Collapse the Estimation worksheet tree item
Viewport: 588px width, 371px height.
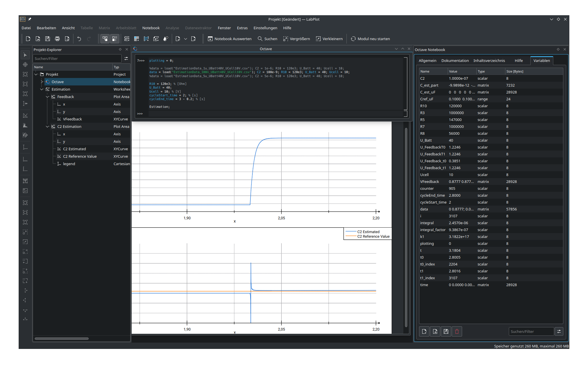point(42,89)
